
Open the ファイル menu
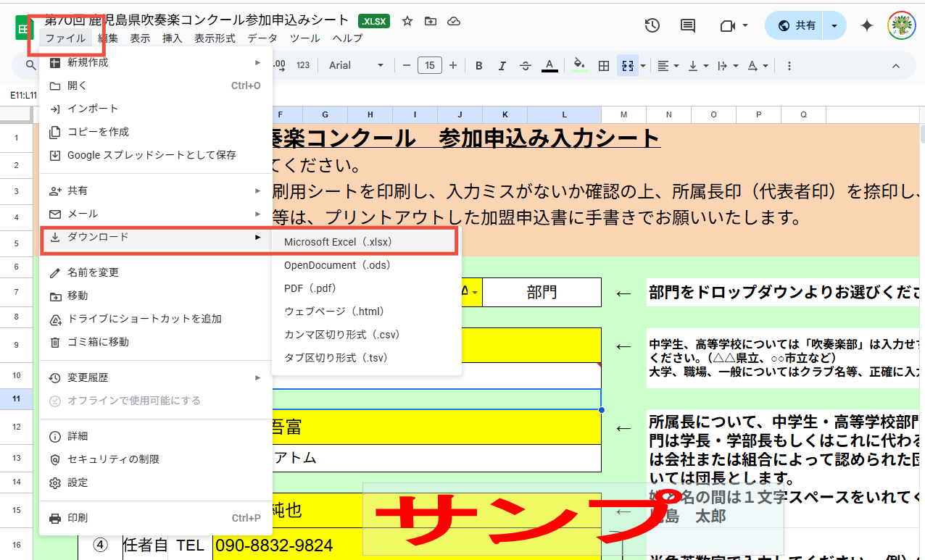click(x=65, y=38)
